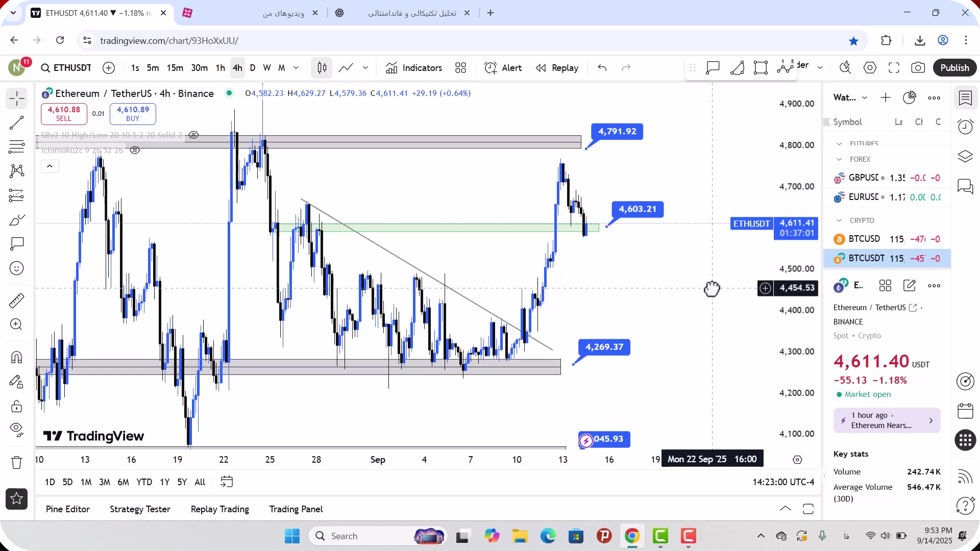
Task: Add a symbol to watchlist
Action: click(886, 98)
